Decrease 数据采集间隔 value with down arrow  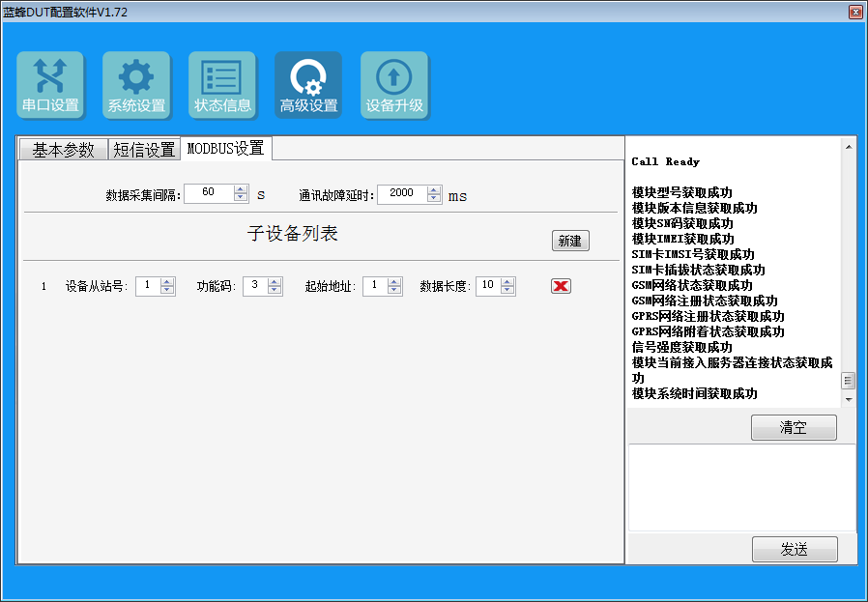tap(241, 197)
